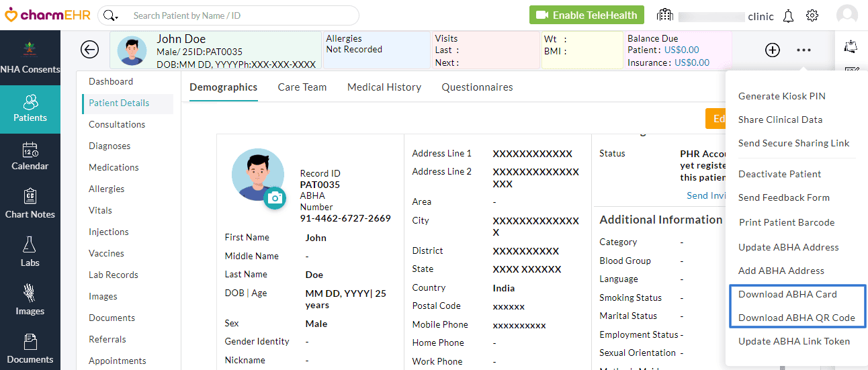Expand the search filter dropdown
Screen dimensions: 868x370
tap(111, 15)
